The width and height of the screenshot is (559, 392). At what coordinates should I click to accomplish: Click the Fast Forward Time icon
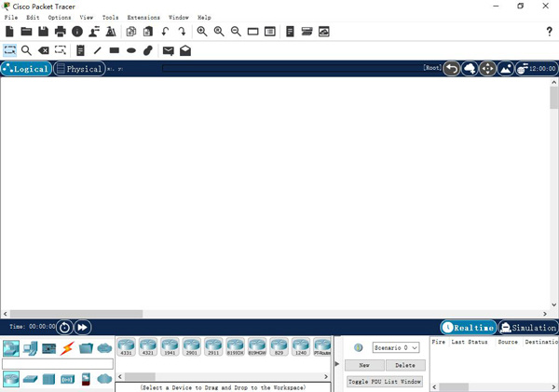83,327
